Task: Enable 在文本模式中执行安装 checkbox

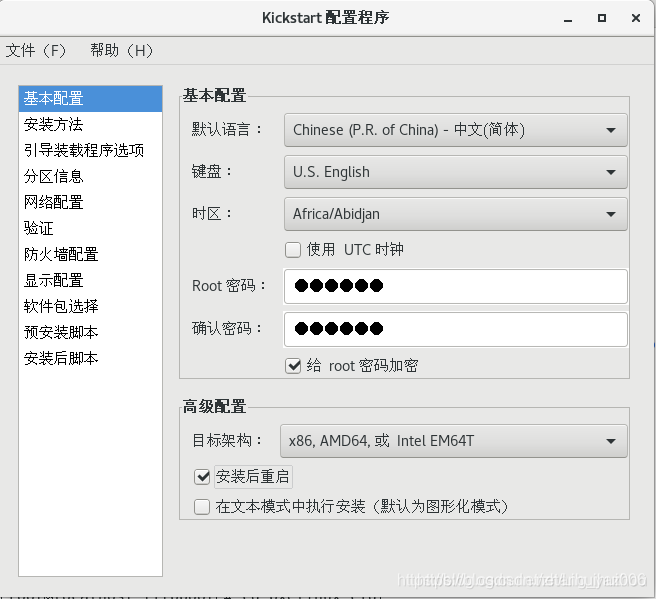Action: coord(202,507)
